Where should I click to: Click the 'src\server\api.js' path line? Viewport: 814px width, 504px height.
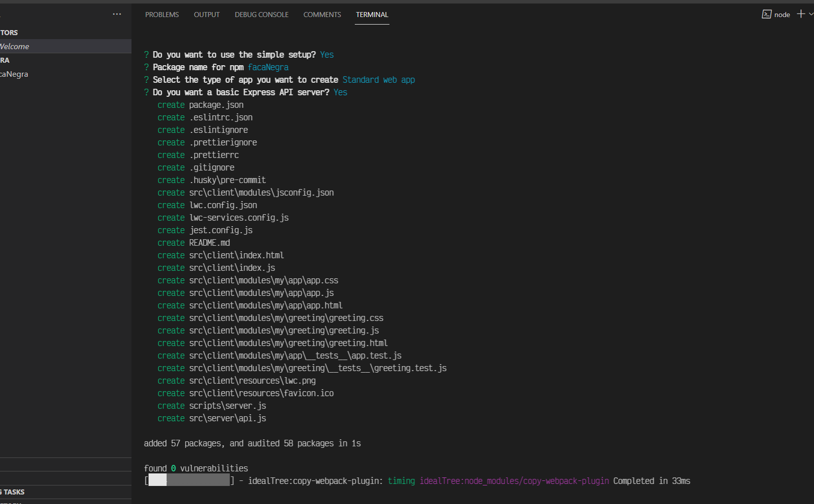click(x=212, y=418)
